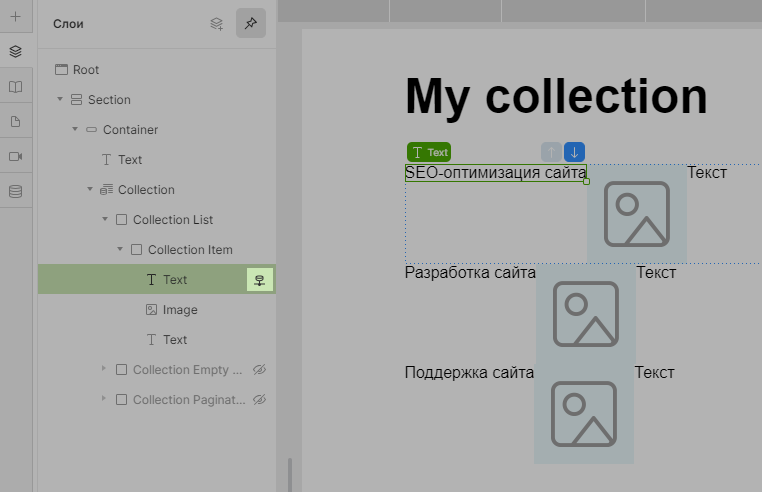Collapse the Container tree node
The width and height of the screenshot is (762, 492).
click(75, 129)
